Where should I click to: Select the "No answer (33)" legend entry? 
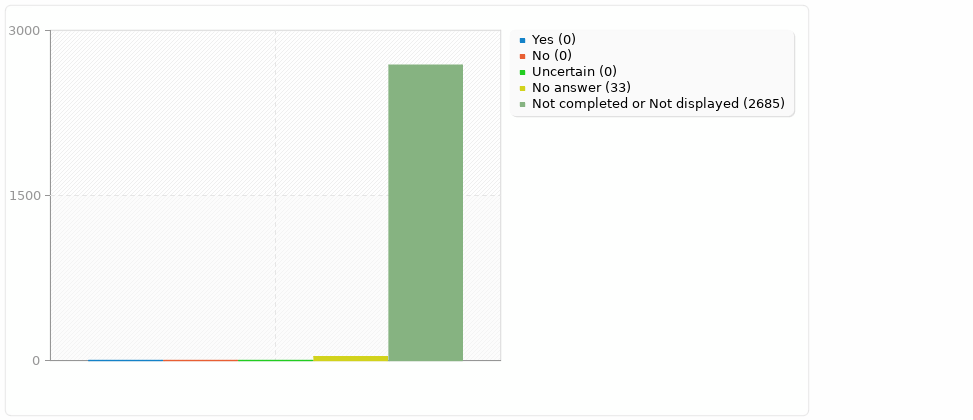pyautogui.click(x=581, y=88)
